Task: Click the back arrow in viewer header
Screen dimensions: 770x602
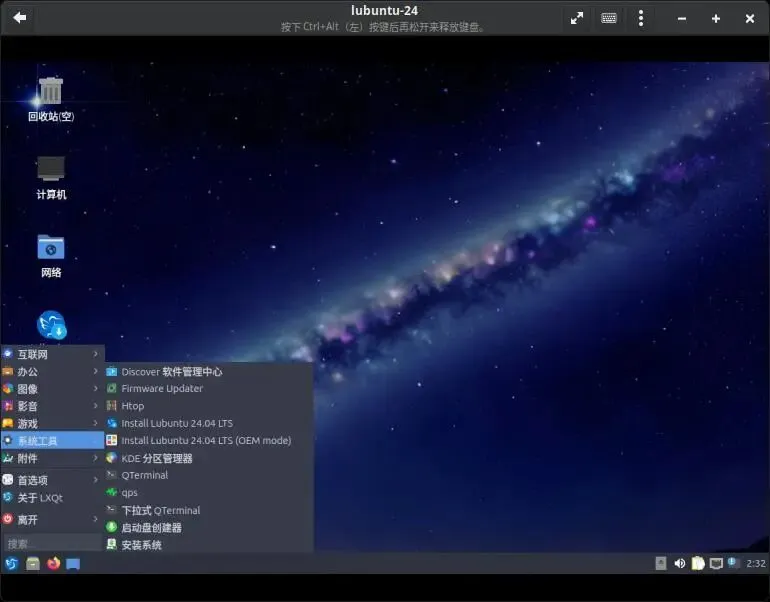Action: click(20, 18)
